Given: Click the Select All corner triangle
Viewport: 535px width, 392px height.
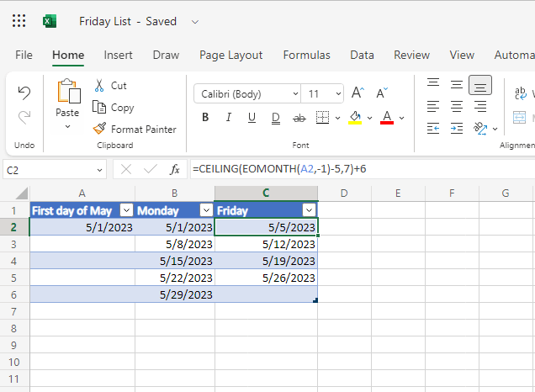Looking at the screenshot, I should tap(22, 193).
